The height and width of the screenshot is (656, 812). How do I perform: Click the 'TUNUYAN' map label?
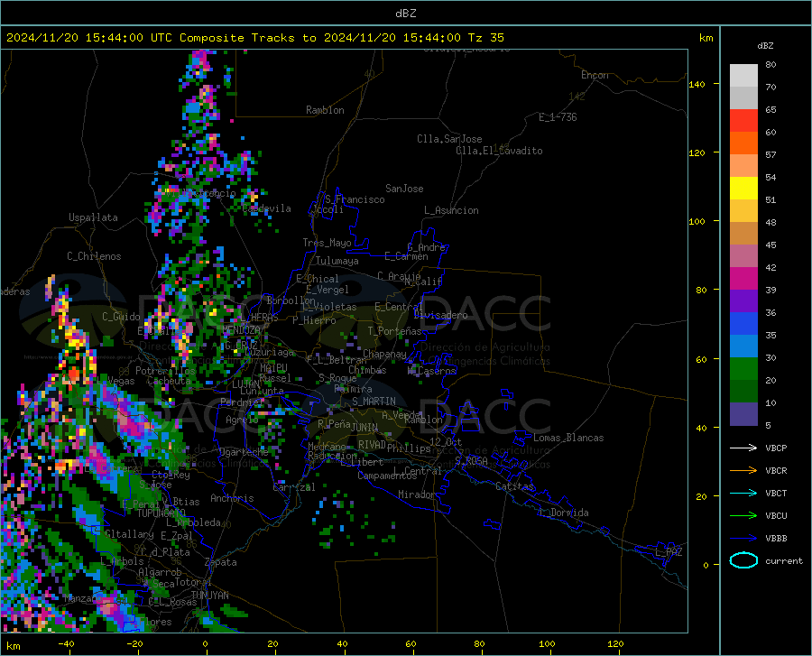pyautogui.click(x=210, y=596)
